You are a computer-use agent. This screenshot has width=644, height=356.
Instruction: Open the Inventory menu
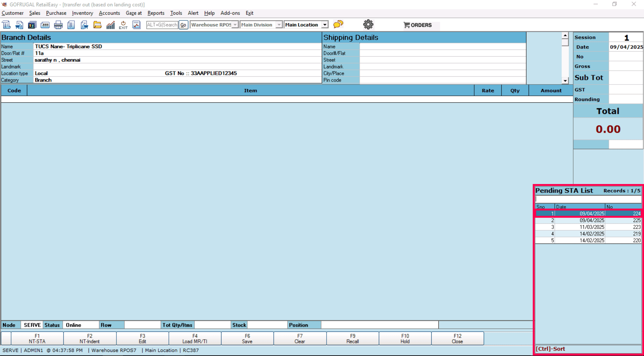tap(82, 13)
